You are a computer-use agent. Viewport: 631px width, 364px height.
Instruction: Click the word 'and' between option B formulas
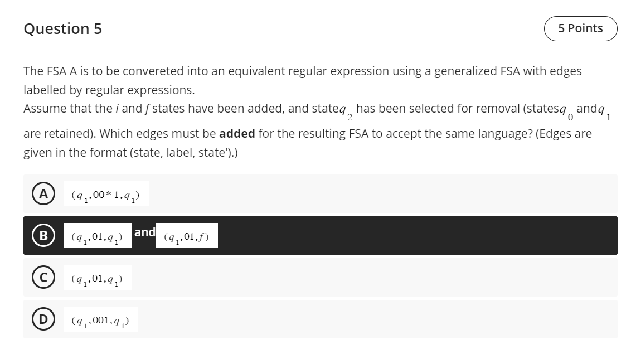pyautogui.click(x=144, y=232)
